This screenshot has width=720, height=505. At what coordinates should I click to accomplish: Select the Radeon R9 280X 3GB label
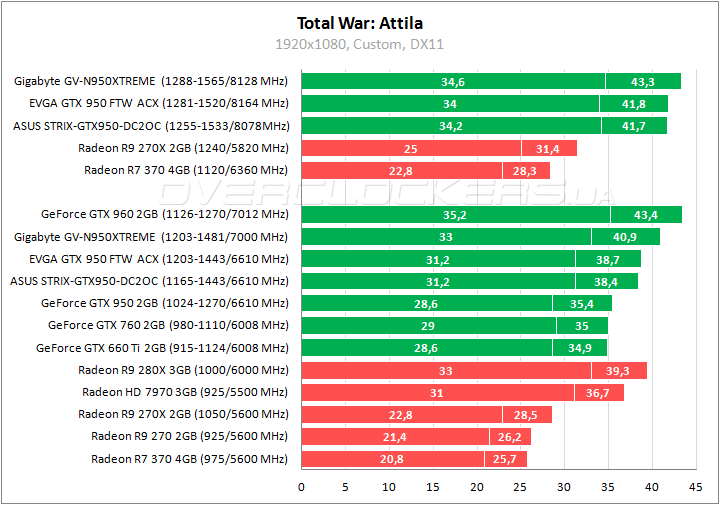[183, 370]
